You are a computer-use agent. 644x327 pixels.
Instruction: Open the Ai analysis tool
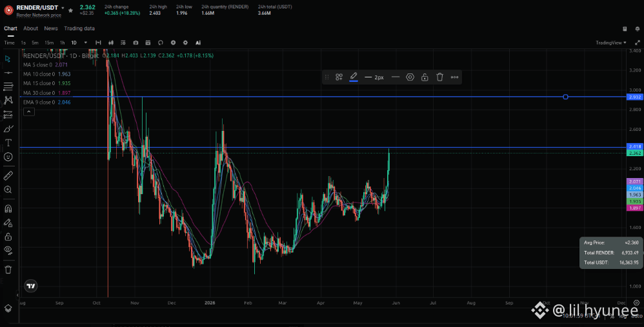click(198, 43)
